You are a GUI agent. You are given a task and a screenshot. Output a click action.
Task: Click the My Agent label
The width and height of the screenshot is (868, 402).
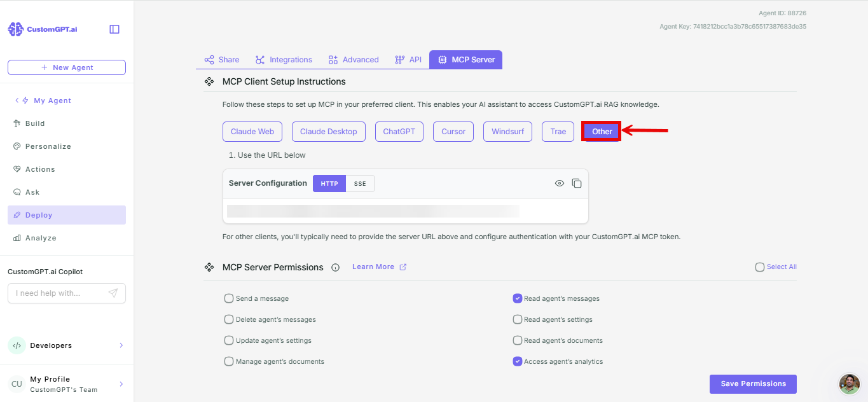point(53,100)
